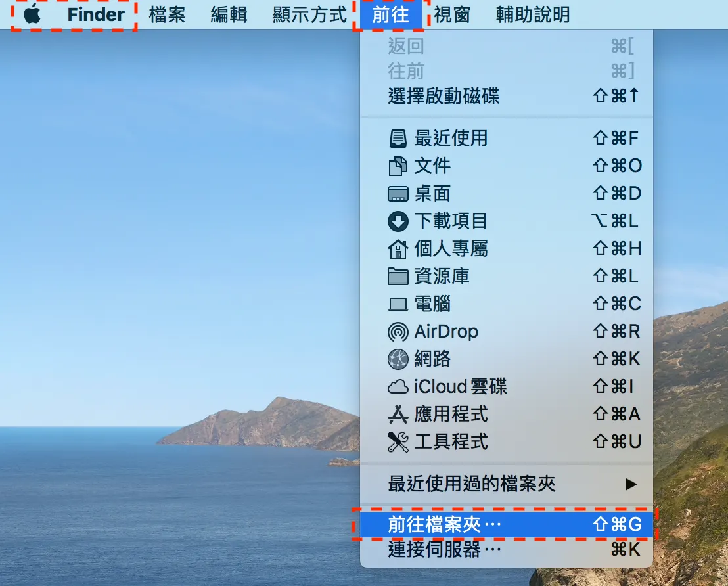Image resolution: width=728 pixels, height=586 pixels.
Task: Close the 前往 menu in menu bar
Action: 390,15
